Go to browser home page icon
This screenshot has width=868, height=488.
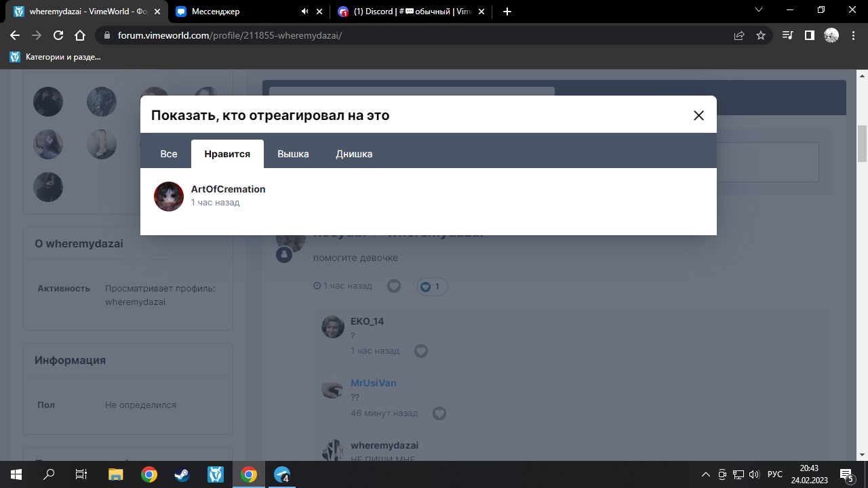(80, 35)
